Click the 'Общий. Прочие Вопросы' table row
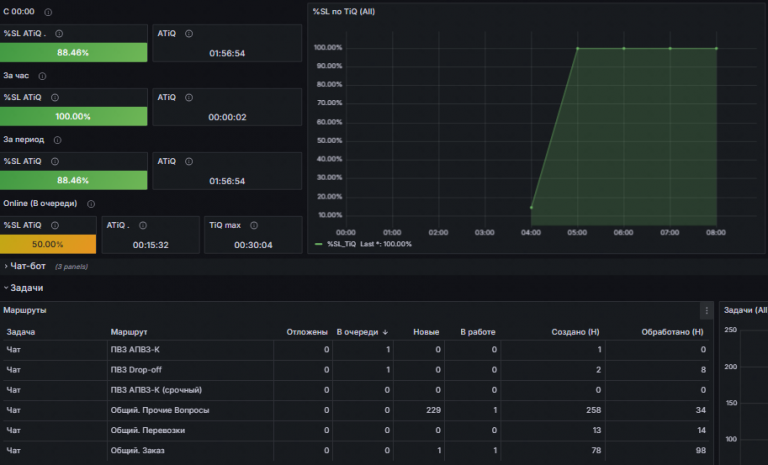 point(356,410)
